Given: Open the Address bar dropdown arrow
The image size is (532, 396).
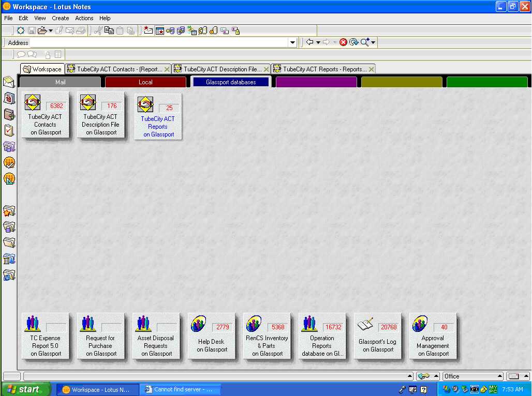Looking at the screenshot, I should 292,42.
